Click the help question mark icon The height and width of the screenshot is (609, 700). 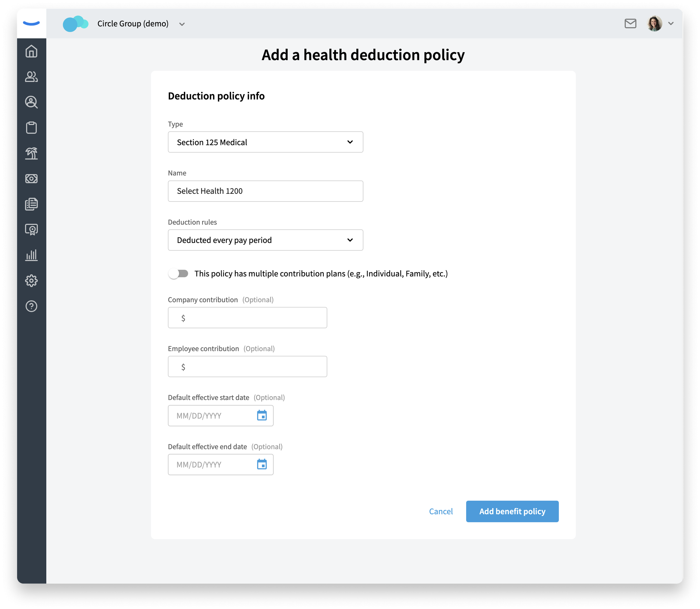coord(31,306)
